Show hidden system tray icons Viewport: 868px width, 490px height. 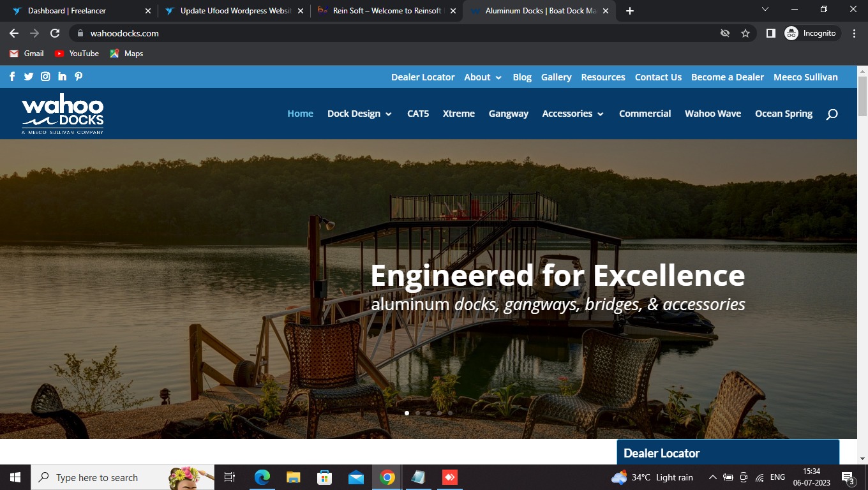point(712,477)
